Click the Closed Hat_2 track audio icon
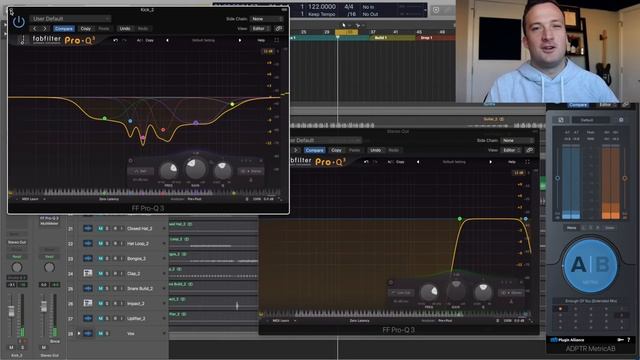Viewport: 640px width, 360px height. point(88,229)
